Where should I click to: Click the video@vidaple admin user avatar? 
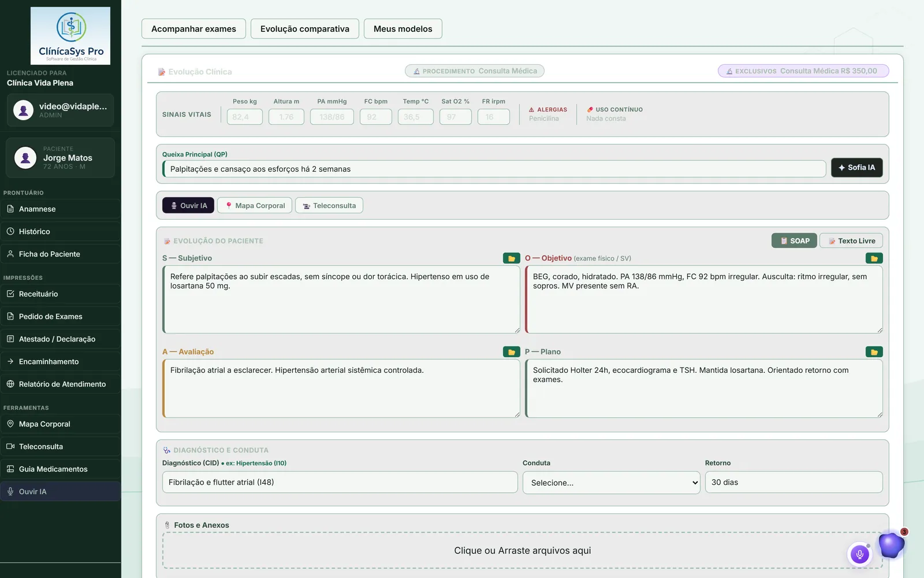(x=23, y=110)
